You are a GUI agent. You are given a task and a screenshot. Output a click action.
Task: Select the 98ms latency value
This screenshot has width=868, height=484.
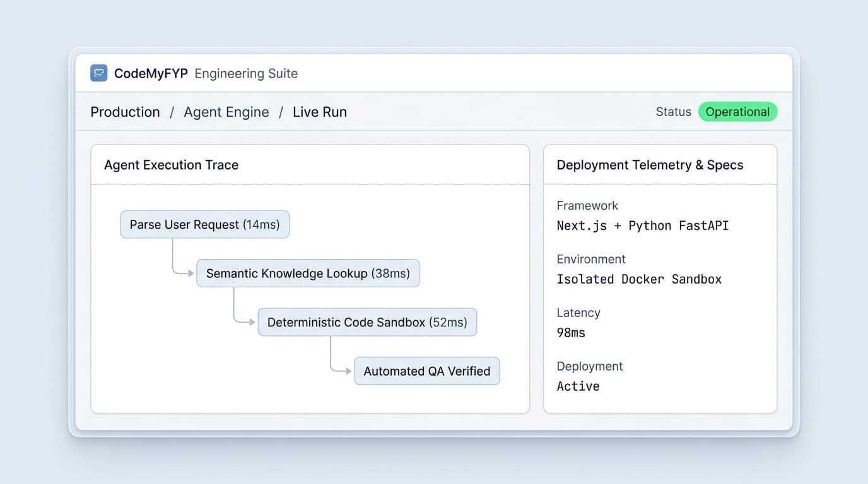pos(571,333)
